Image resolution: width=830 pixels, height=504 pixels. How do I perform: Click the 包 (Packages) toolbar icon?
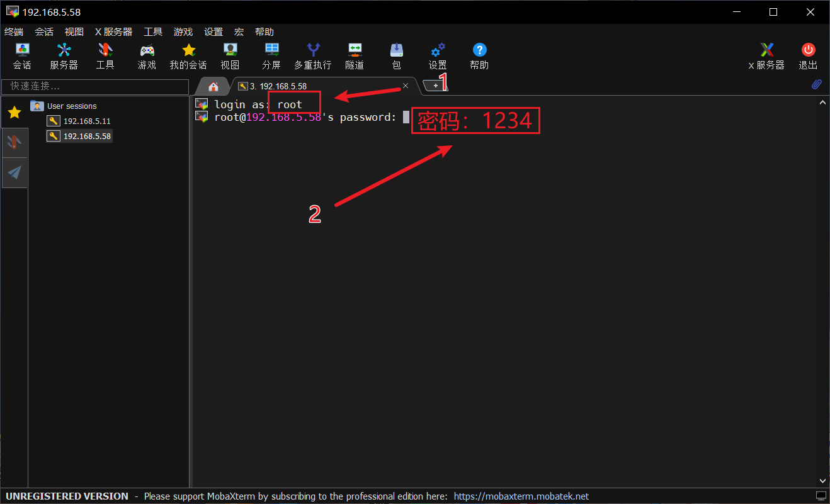point(396,56)
